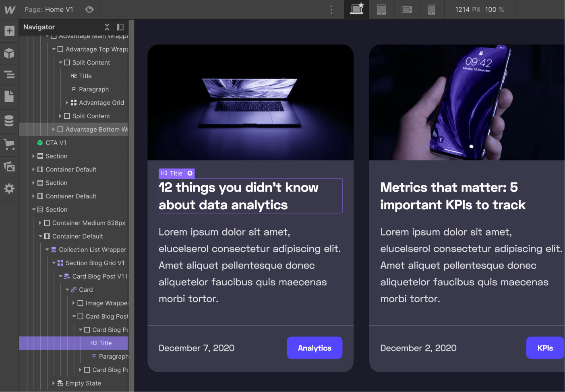Collapse the Section Blog Grid V1 node

54,263
